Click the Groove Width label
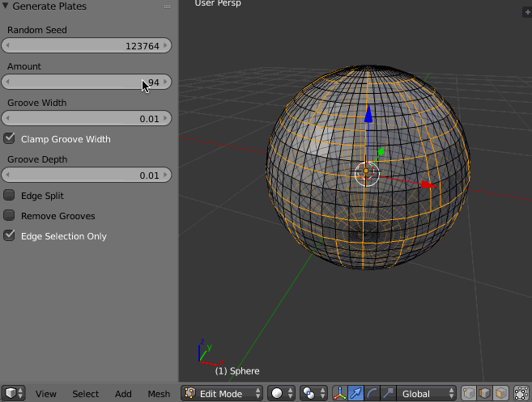This screenshot has width=532, height=402. (x=37, y=103)
